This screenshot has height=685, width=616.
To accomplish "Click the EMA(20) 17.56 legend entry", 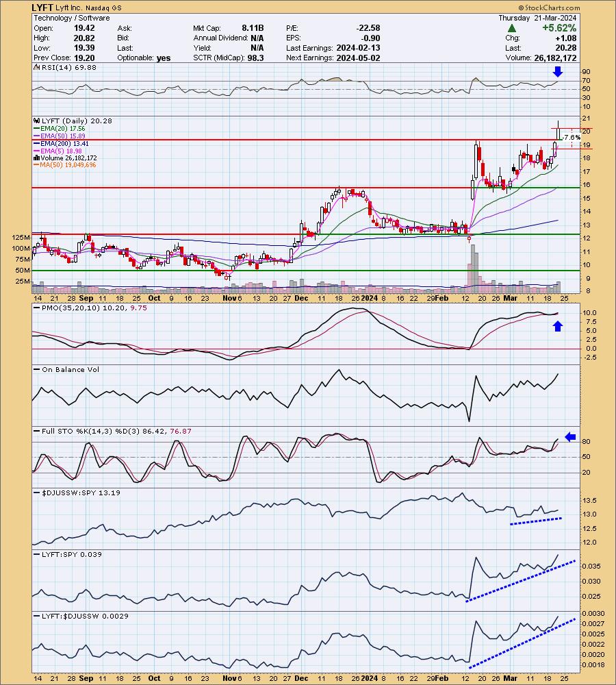I will point(60,129).
